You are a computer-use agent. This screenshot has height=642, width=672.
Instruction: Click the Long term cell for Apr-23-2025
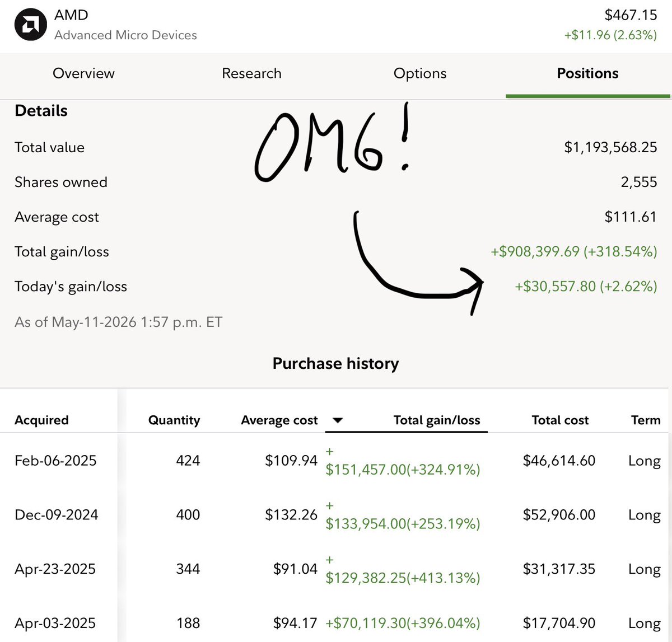click(645, 570)
